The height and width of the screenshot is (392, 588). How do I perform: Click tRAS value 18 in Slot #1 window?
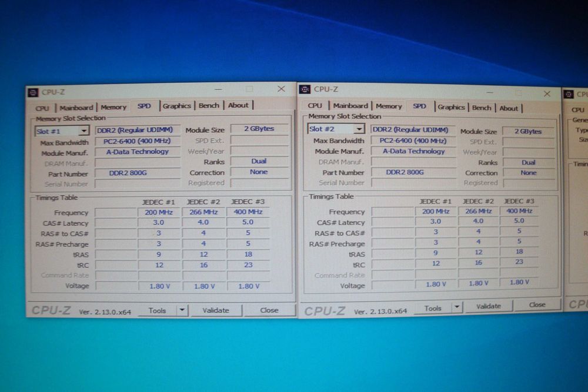point(248,254)
